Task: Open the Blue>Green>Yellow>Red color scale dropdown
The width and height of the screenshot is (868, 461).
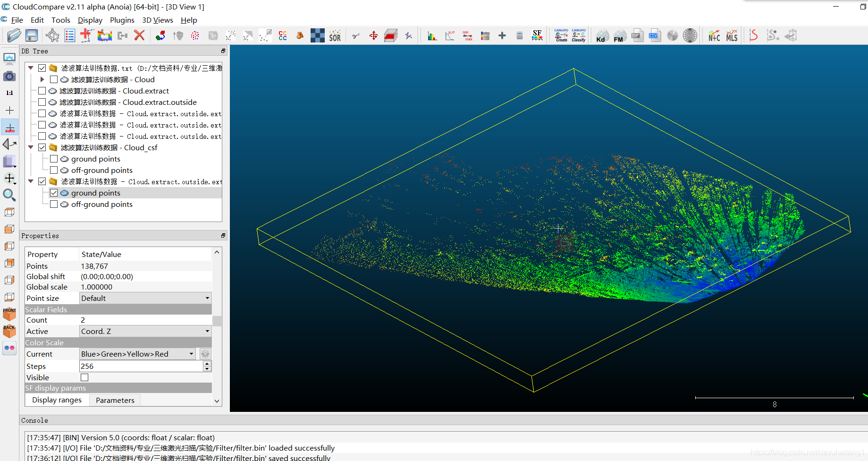Action: tap(138, 354)
